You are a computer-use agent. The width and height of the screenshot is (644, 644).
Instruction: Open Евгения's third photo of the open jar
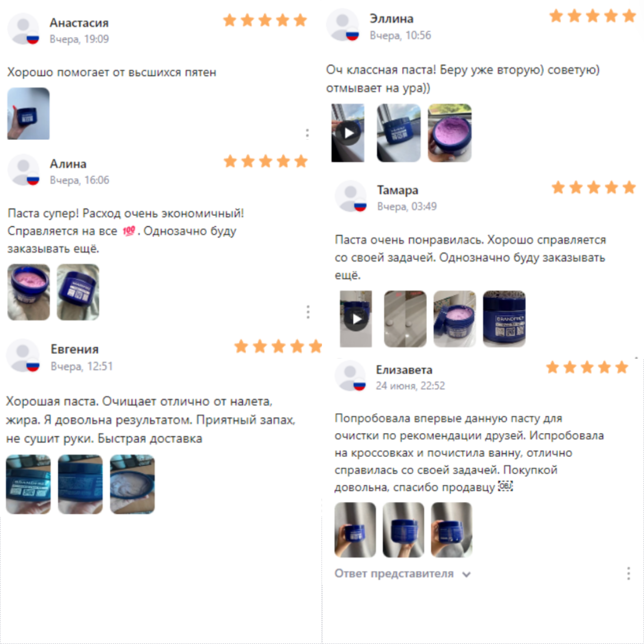click(x=132, y=484)
